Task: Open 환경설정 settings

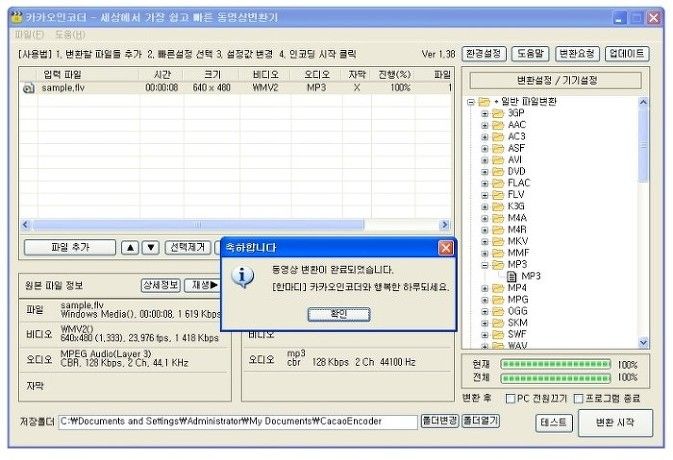Action: point(484,54)
